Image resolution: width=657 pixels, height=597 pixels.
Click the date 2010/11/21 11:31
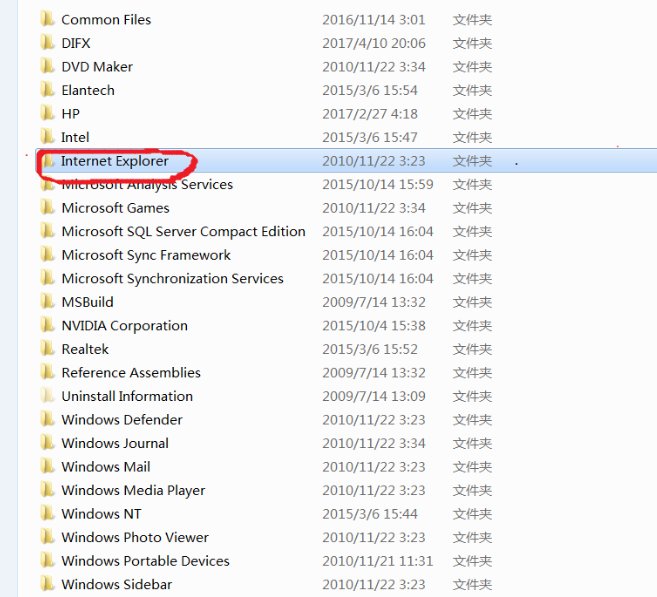point(378,561)
